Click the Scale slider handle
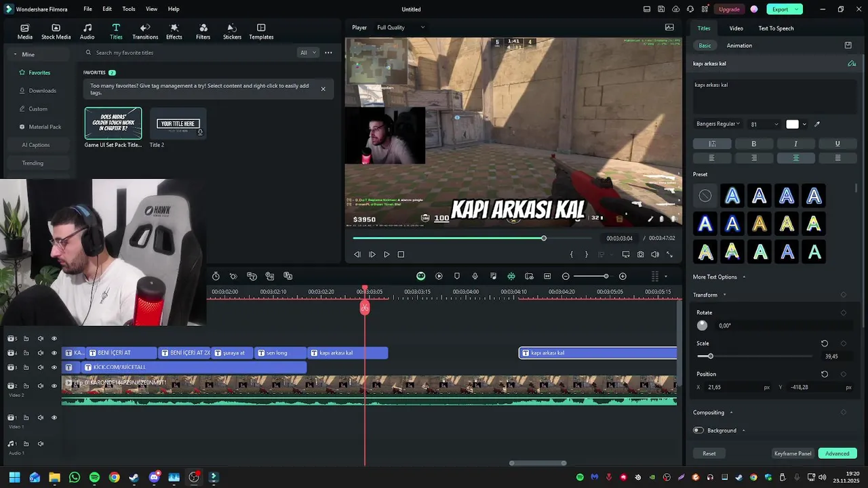Screen dimensions: 868x488 [x=710, y=356]
